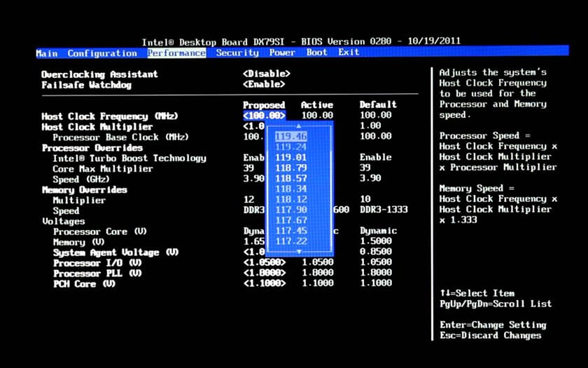Go to the Security tab
Image resolution: width=588 pixels, height=368 pixels.
tap(237, 53)
